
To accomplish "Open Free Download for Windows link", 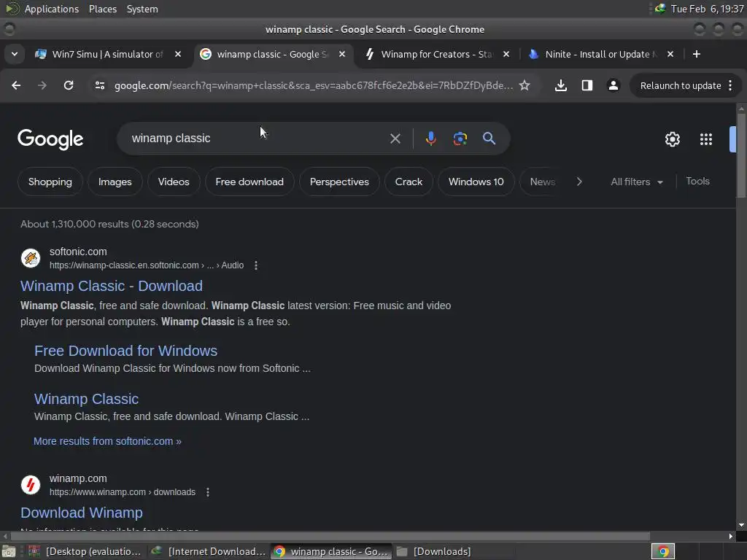I will 125,351.
